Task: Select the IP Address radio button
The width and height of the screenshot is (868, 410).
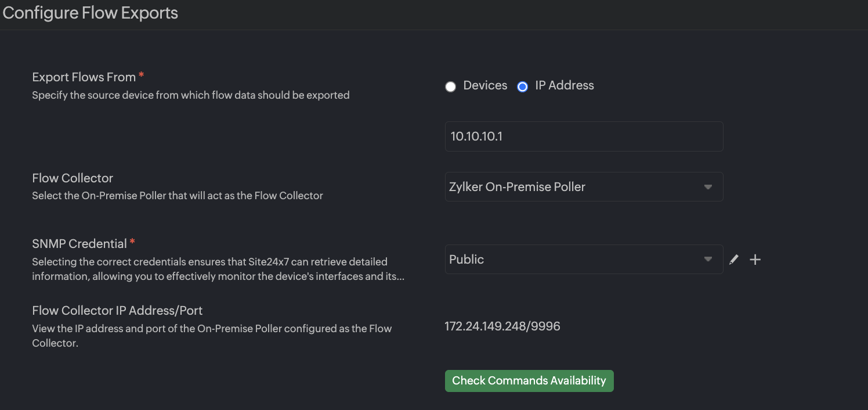Action: pos(522,87)
